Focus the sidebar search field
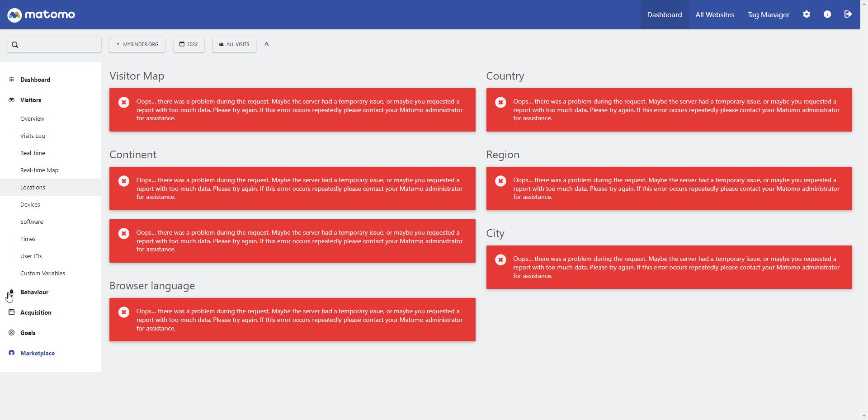868x420 pixels. (54, 44)
